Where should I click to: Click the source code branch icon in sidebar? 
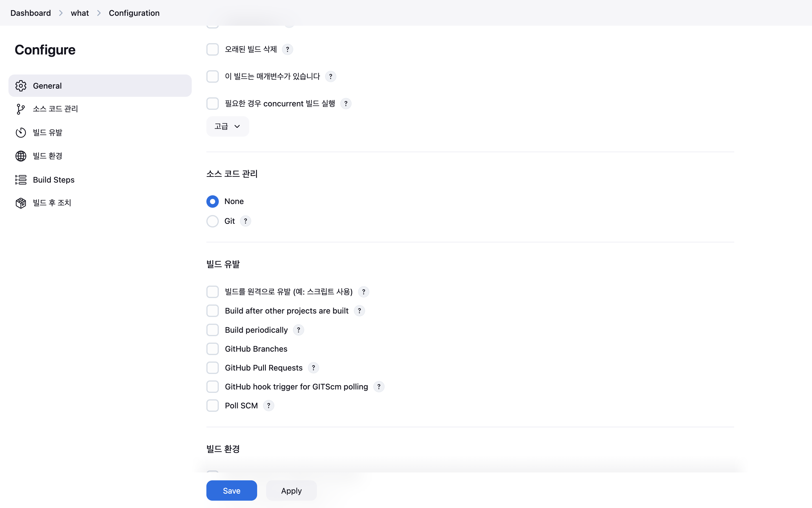pos(21,109)
